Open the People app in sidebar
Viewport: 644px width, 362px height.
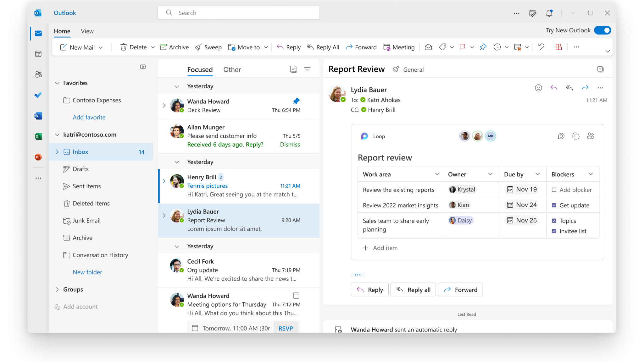click(x=38, y=74)
